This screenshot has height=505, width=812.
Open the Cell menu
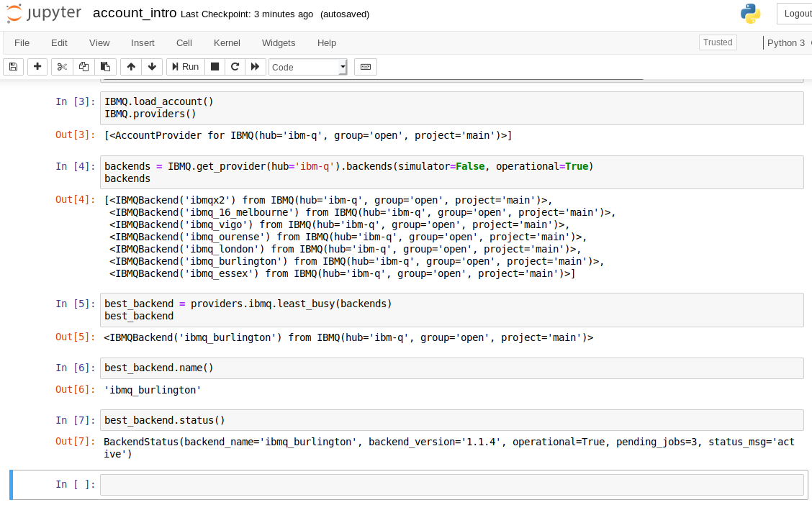(x=184, y=43)
